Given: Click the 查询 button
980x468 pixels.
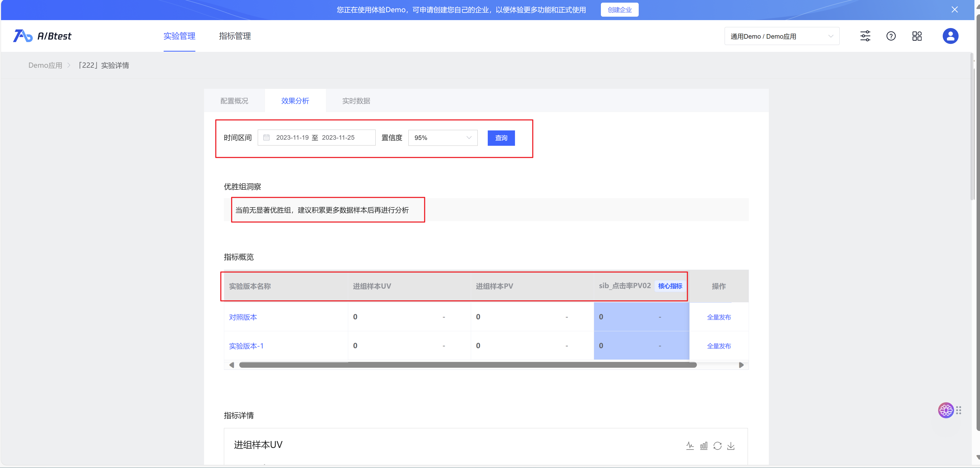Looking at the screenshot, I should [501, 138].
